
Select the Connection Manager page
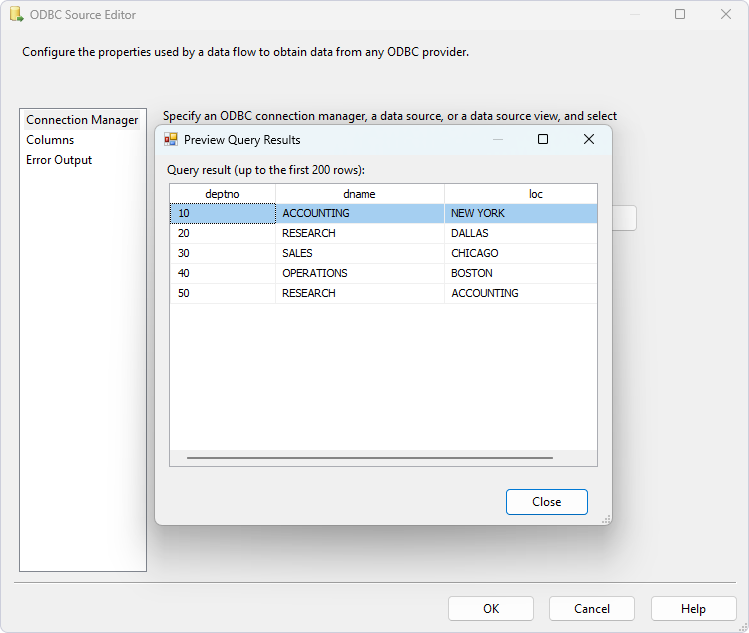(x=82, y=120)
